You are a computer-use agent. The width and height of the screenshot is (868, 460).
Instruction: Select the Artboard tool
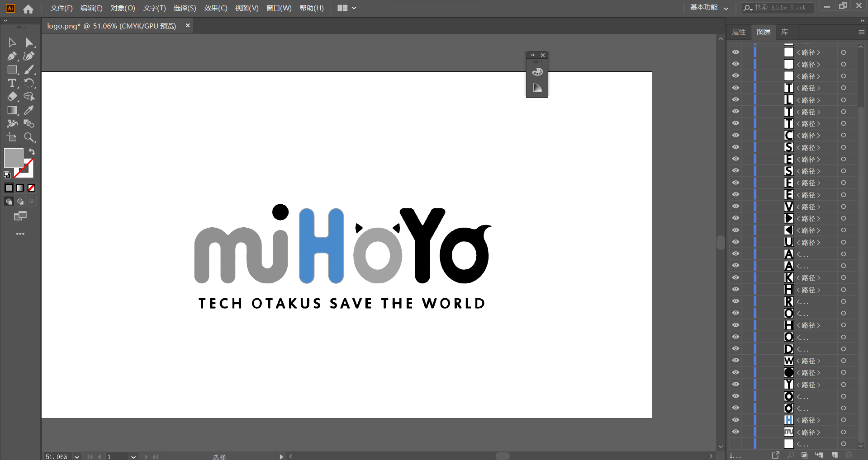[12, 137]
